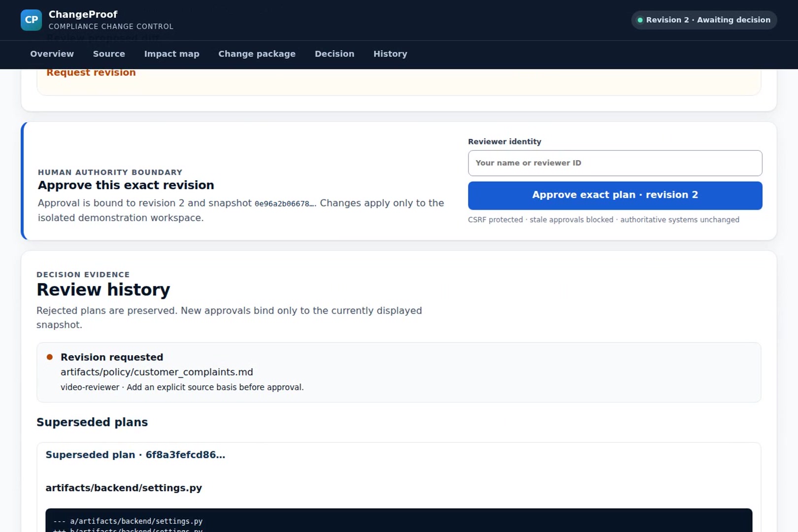The height and width of the screenshot is (532, 798).
Task: Click the Revision 2 Awaiting decision badge
Action: pos(704,20)
